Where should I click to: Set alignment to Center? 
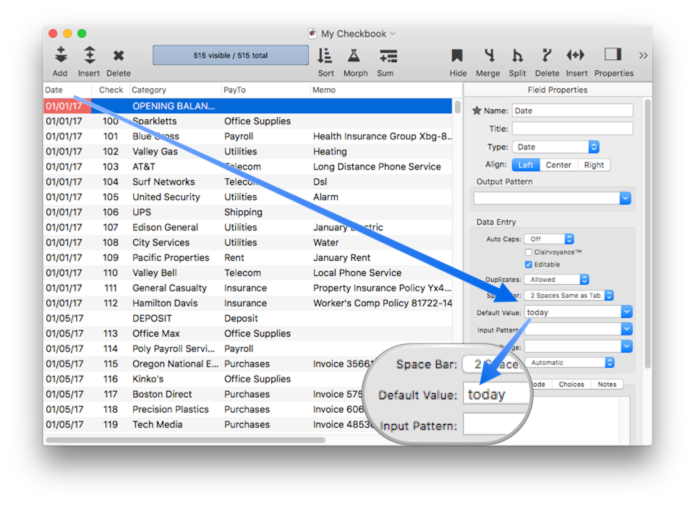tap(558, 165)
